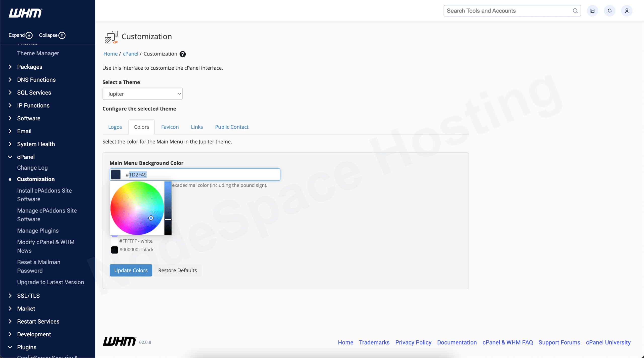Click the color wheel picker
644x358 pixels.
pos(137,208)
